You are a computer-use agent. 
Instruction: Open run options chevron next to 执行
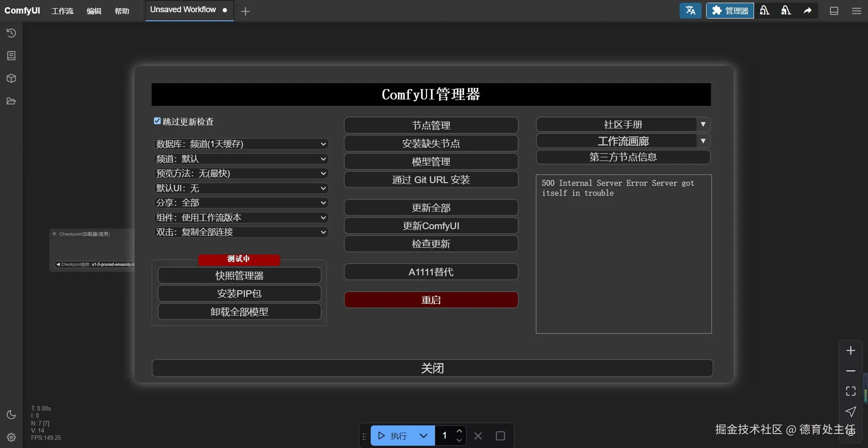pos(424,436)
